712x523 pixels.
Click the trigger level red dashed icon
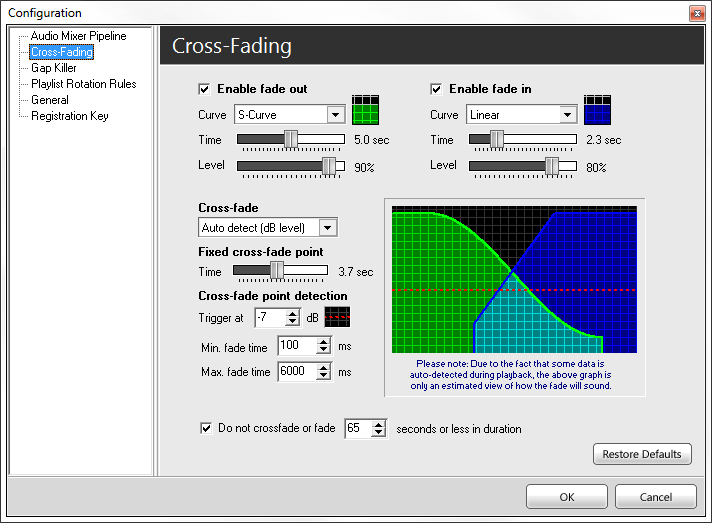click(x=338, y=317)
